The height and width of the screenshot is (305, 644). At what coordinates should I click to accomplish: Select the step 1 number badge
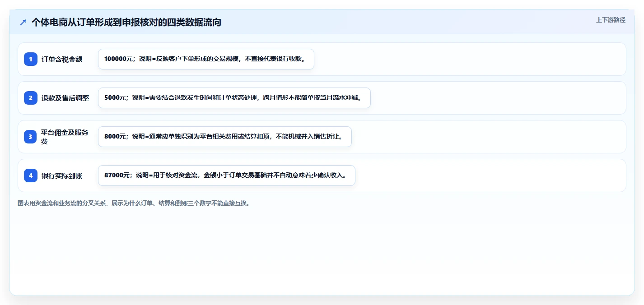31,59
